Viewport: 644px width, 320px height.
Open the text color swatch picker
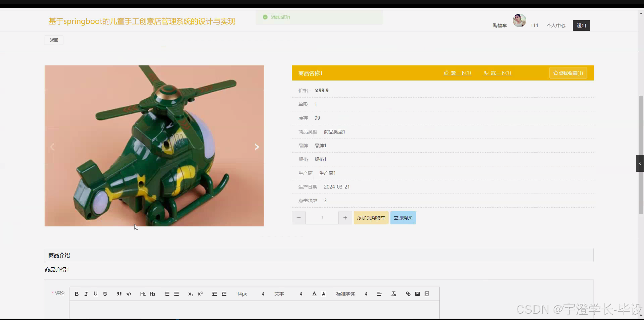[x=314, y=294]
